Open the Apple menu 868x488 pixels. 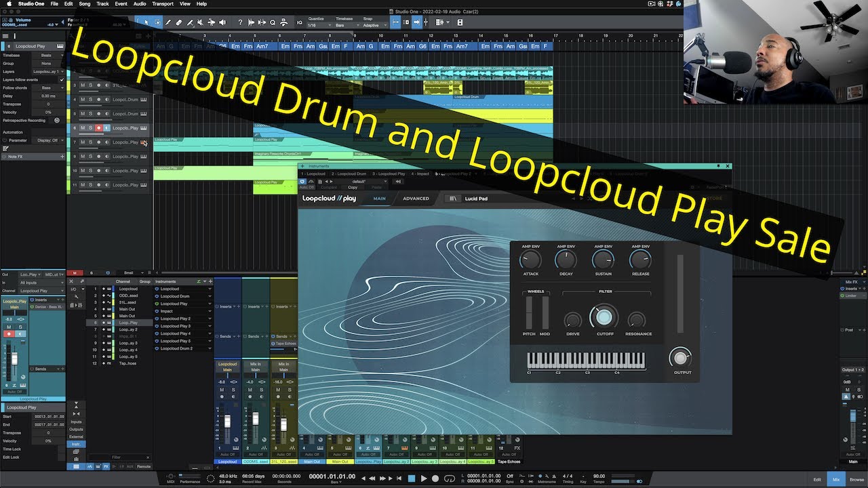(9, 3)
